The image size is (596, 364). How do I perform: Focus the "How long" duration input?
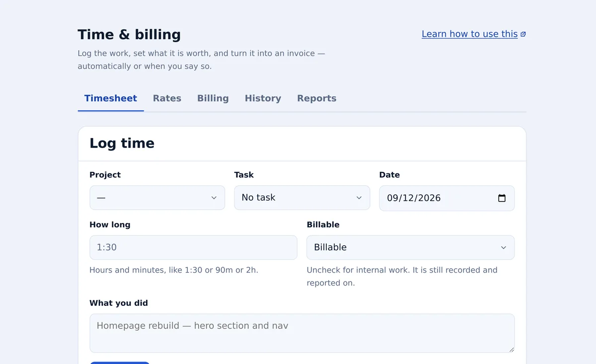point(194,247)
